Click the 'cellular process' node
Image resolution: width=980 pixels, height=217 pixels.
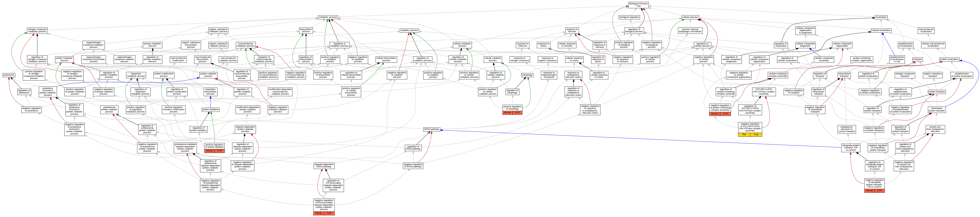[x=690, y=17]
